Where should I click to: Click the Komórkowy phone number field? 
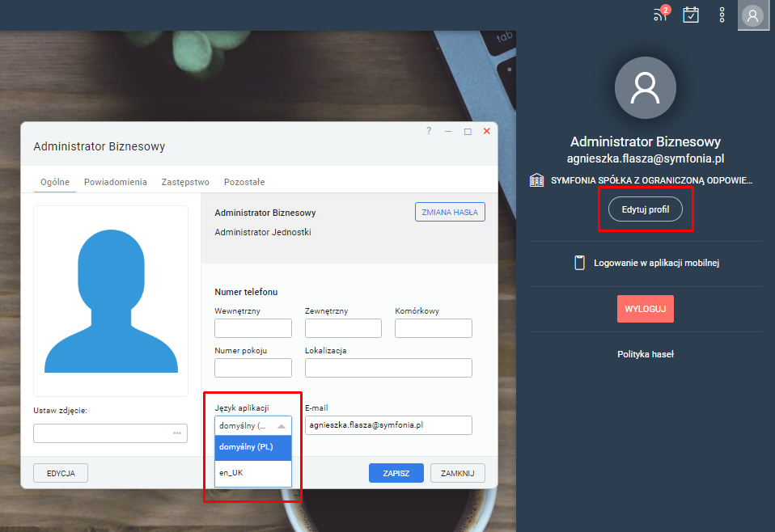point(434,328)
